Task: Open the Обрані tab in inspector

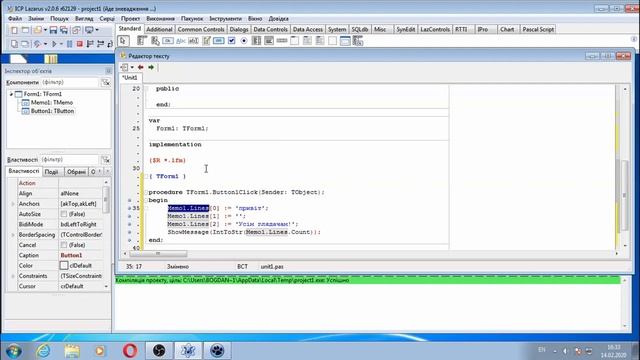Action: [x=76, y=172]
